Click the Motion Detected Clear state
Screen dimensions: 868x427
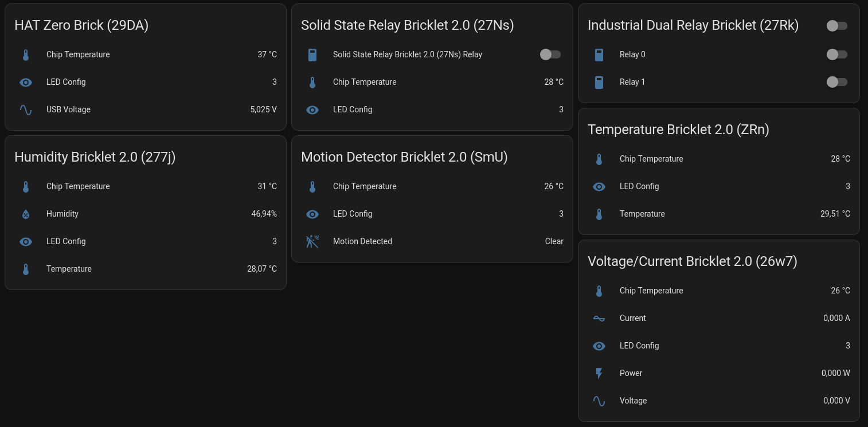554,241
